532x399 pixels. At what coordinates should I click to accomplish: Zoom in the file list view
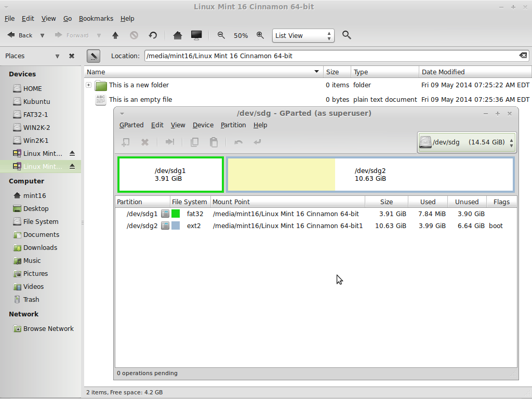(260, 35)
